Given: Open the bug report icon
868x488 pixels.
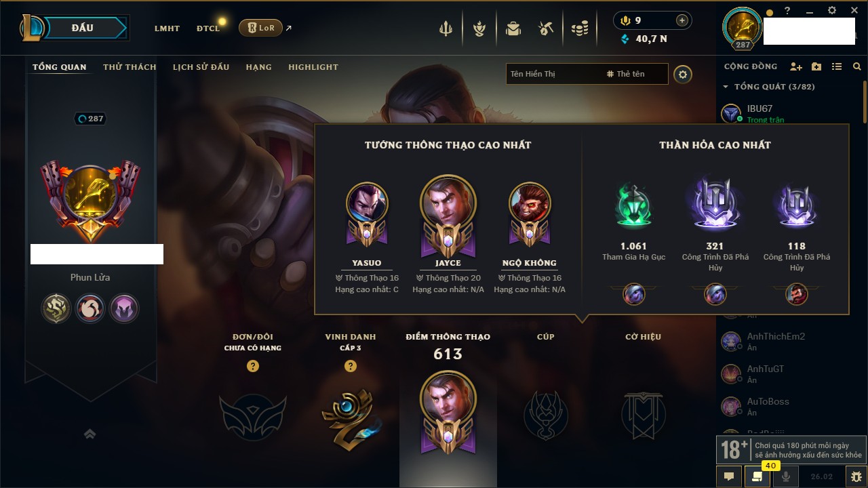Looking at the screenshot, I should (x=856, y=476).
